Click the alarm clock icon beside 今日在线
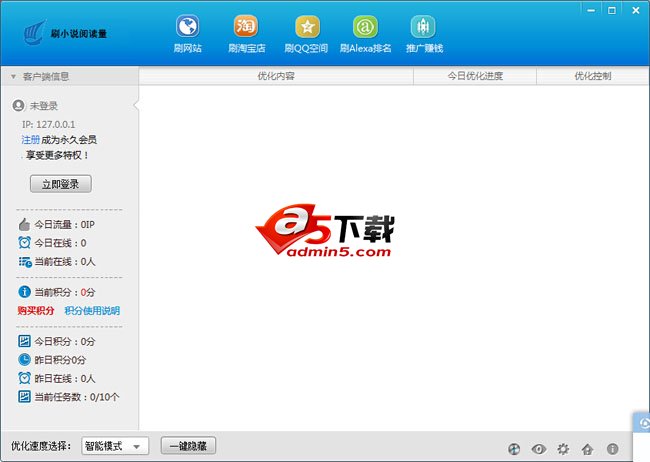The width and height of the screenshot is (650, 462). [24, 243]
